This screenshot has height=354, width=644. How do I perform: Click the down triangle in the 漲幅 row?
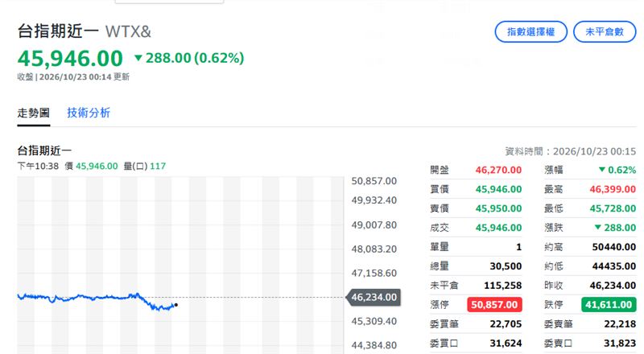[601, 169]
